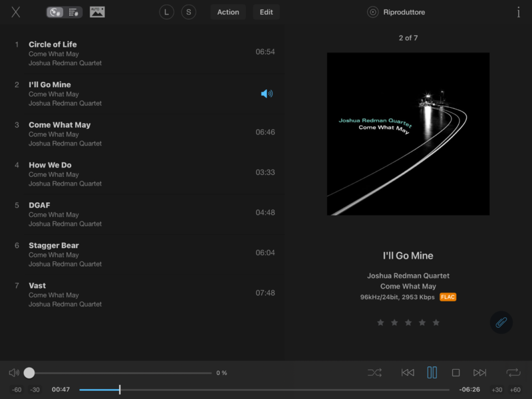Toggle repeat mode
Viewport: 532px width, 399px height.
click(513, 373)
